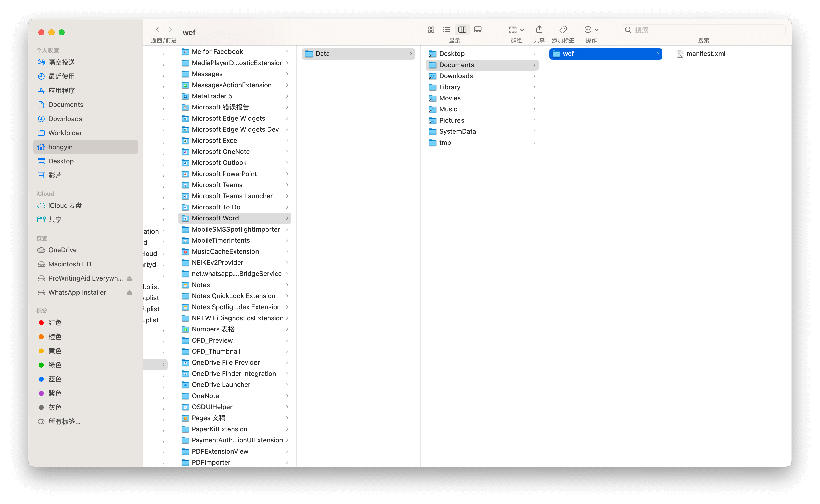The image size is (820, 504).
Task: Open the group-by (群组) dropdown
Action: click(516, 30)
